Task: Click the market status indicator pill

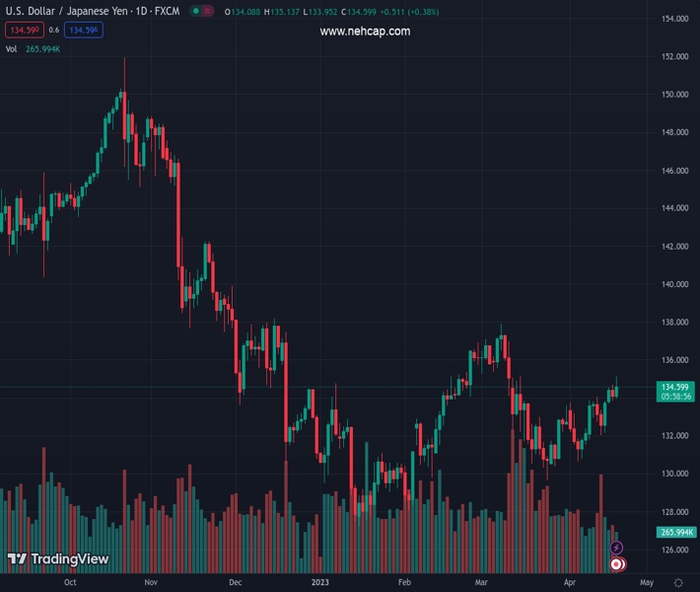Action: tap(202, 12)
